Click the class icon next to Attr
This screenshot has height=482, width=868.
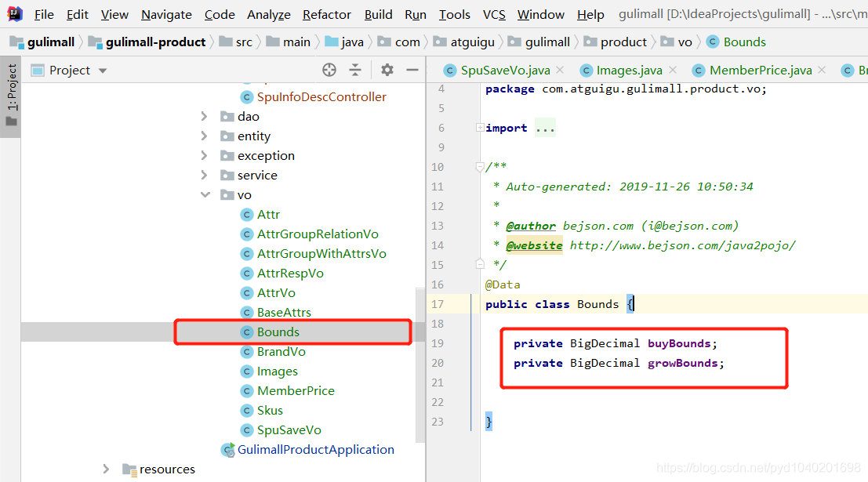(247, 215)
